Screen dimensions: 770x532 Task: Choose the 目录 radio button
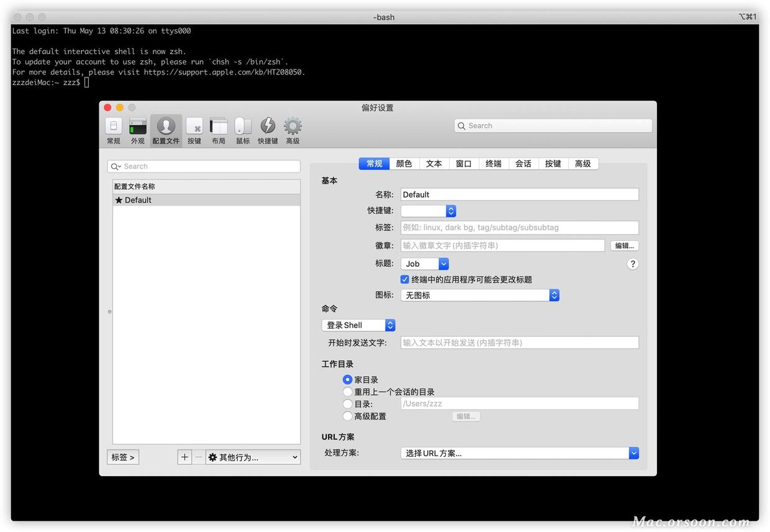coord(348,404)
